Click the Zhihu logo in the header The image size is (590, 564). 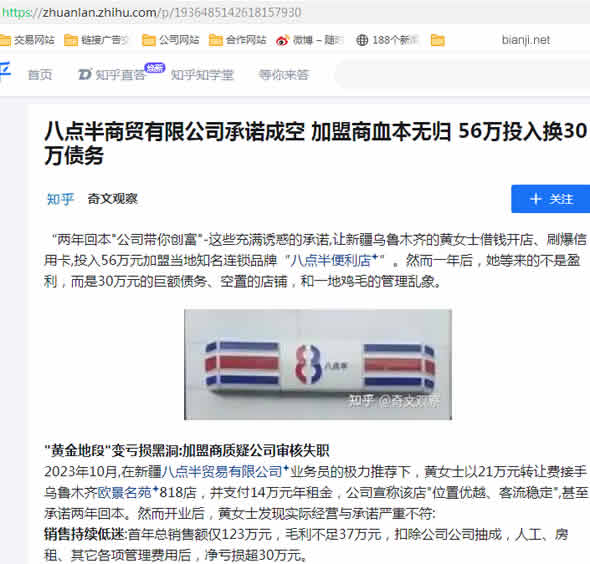pos(5,71)
